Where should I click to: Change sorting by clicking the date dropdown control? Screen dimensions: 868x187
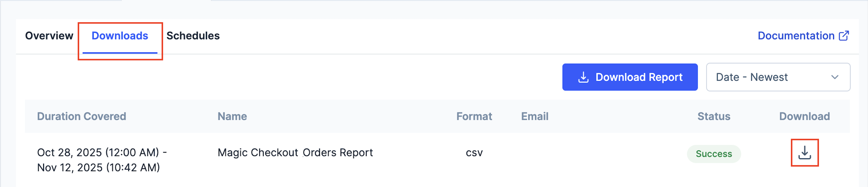point(778,77)
